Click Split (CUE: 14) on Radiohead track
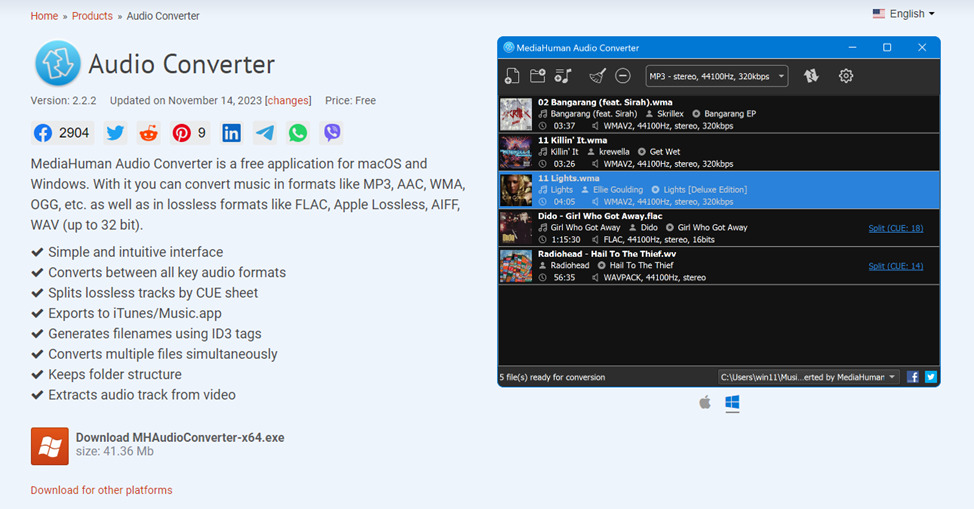Image resolution: width=974 pixels, height=509 pixels. click(896, 266)
